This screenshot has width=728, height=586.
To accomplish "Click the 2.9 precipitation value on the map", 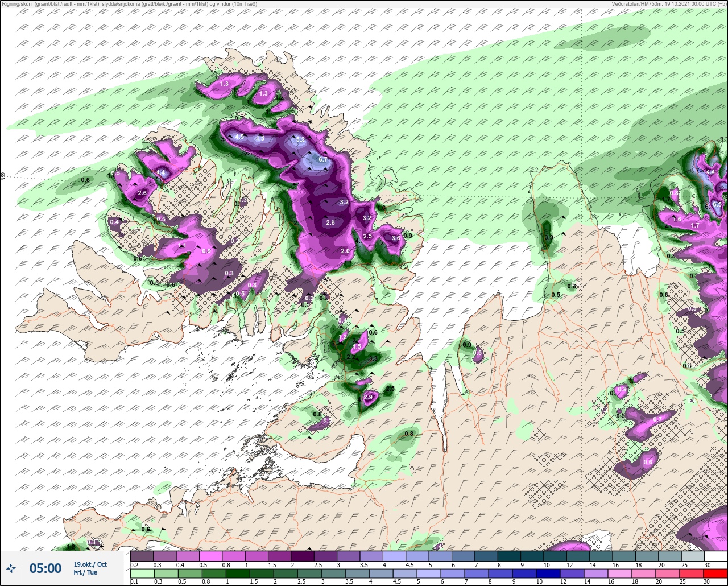I will click(368, 398).
